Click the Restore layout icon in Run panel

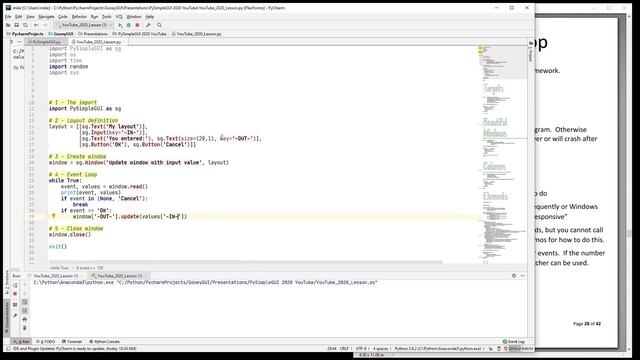[x=15, y=304]
